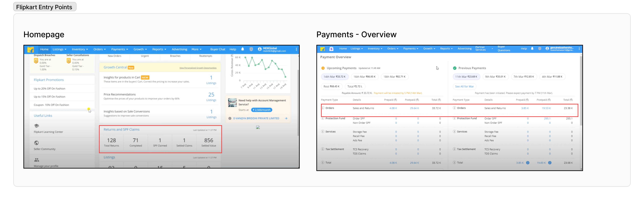Open the Buyer Chat menu item
The image size is (644, 200).
click(218, 49)
